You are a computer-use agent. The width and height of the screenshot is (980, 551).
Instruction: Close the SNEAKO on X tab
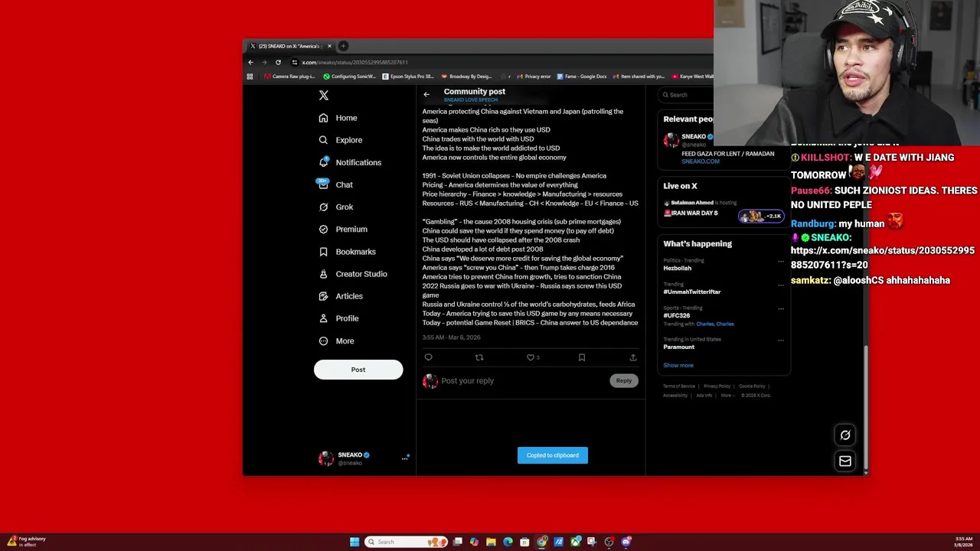[329, 46]
